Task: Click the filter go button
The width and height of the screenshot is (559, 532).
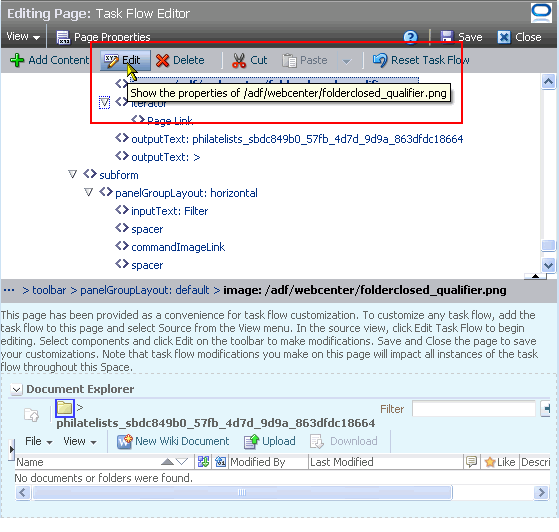Action: pyautogui.click(x=545, y=409)
